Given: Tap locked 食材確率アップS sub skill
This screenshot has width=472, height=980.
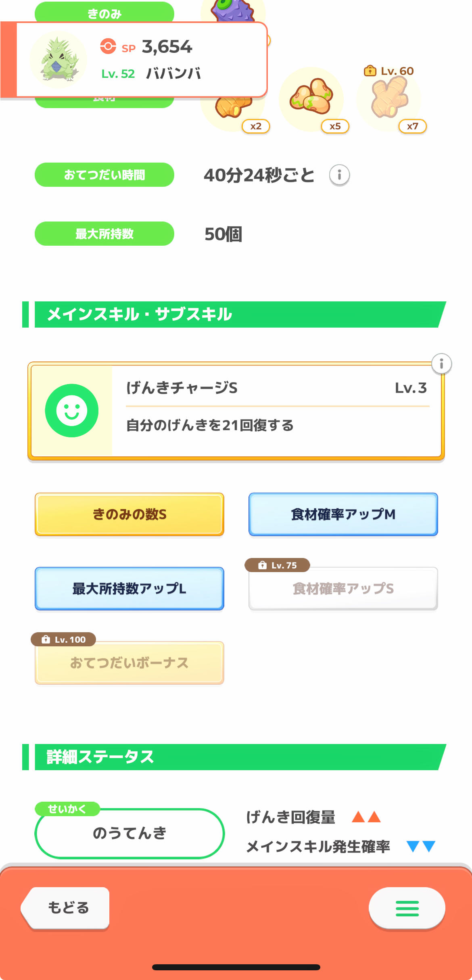Looking at the screenshot, I should pyautogui.click(x=343, y=589).
